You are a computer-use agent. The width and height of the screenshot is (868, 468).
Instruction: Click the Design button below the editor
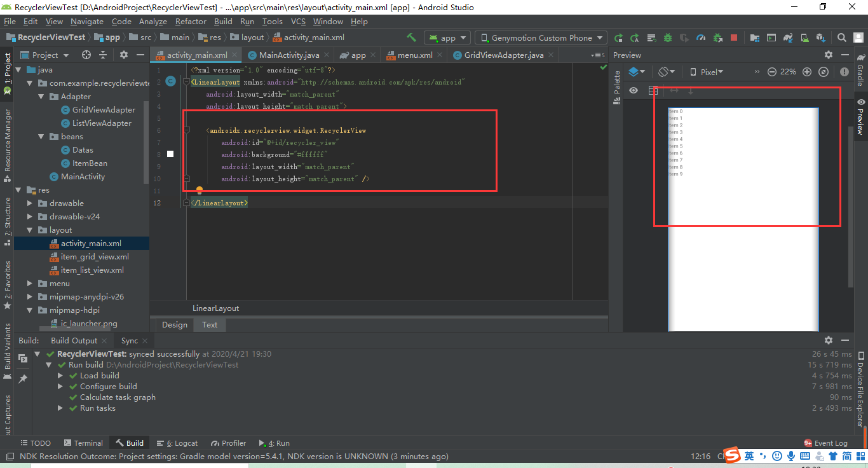pos(173,325)
